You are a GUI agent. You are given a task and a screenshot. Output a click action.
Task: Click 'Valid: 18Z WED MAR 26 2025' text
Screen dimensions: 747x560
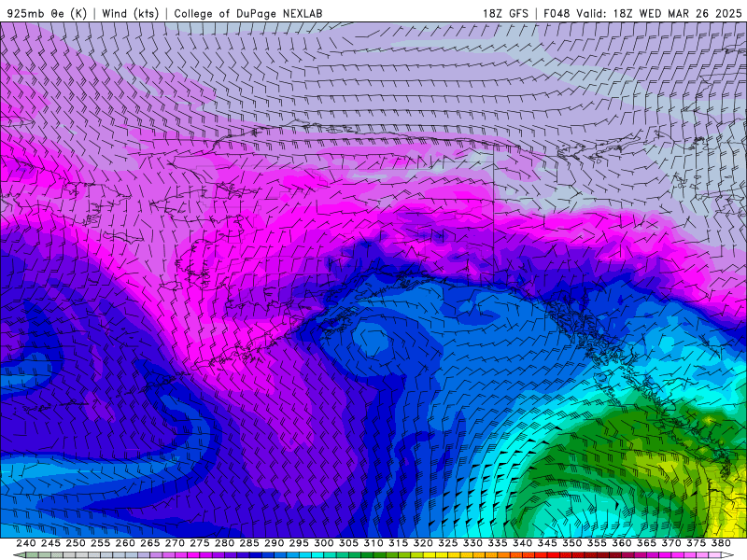[x=659, y=13]
